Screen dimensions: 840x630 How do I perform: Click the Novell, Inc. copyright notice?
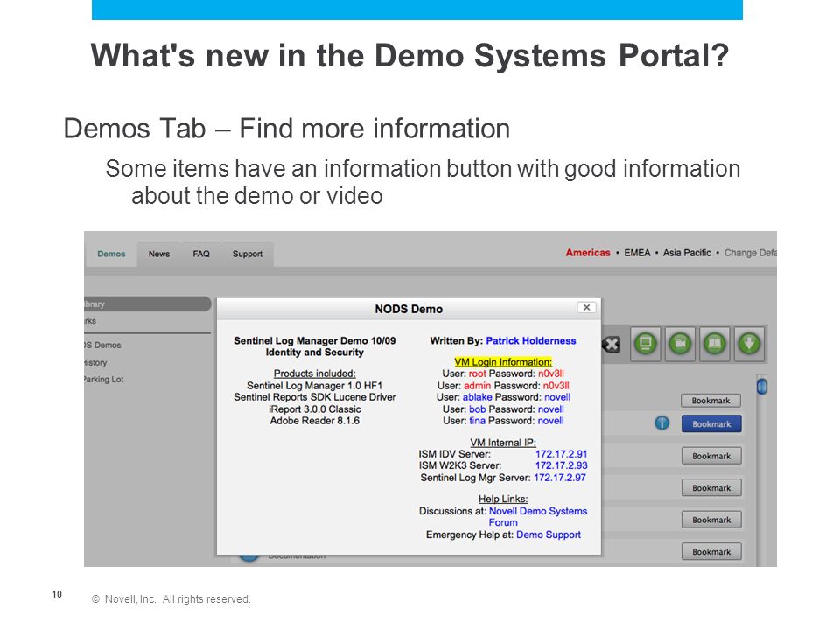tap(171, 598)
